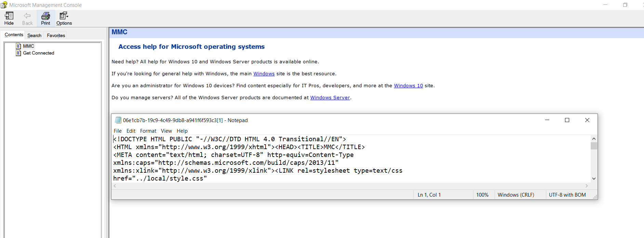This screenshot has width=644, height=238.
Task: Open the Options toolbar menu
Action: [64, 16]
